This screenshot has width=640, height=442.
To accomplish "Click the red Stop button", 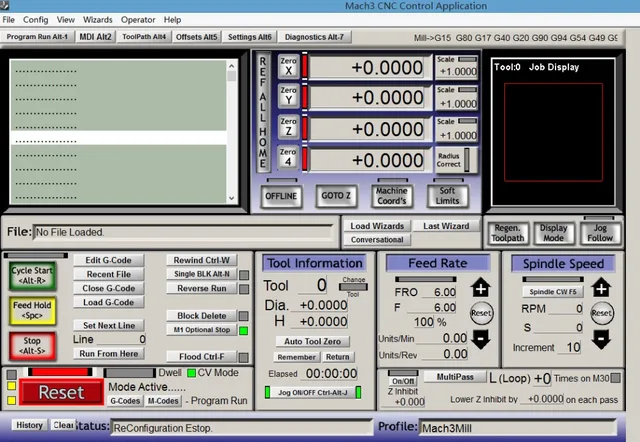I will (32, 346).
